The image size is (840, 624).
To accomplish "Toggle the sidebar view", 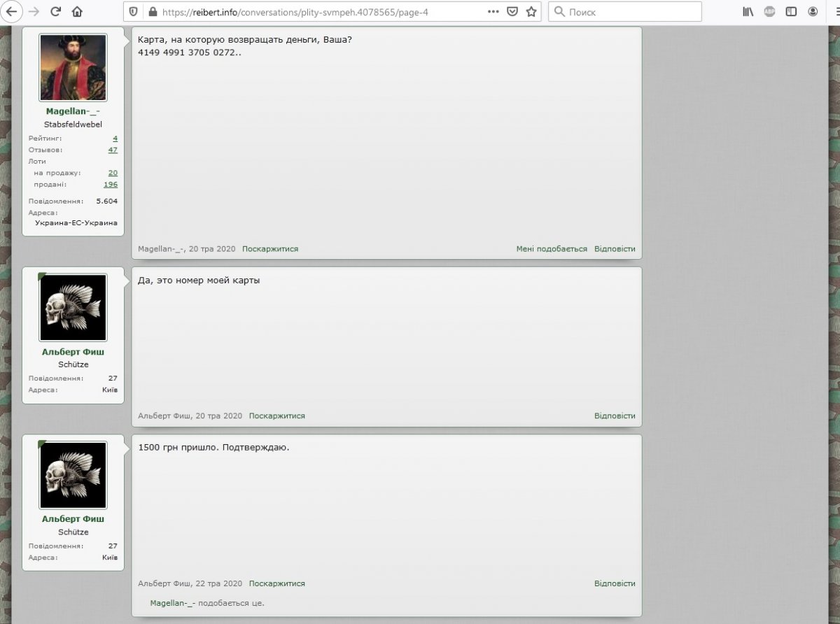I will point(791,11).
